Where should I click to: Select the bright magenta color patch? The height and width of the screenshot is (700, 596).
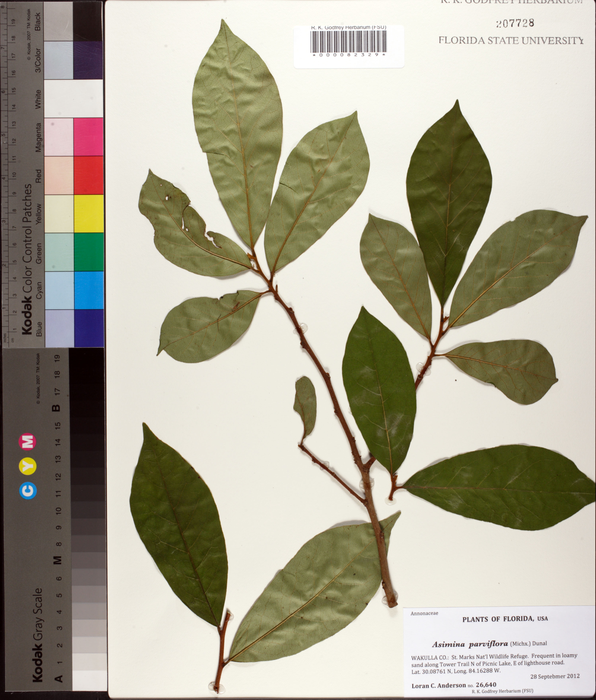(88, 137)
